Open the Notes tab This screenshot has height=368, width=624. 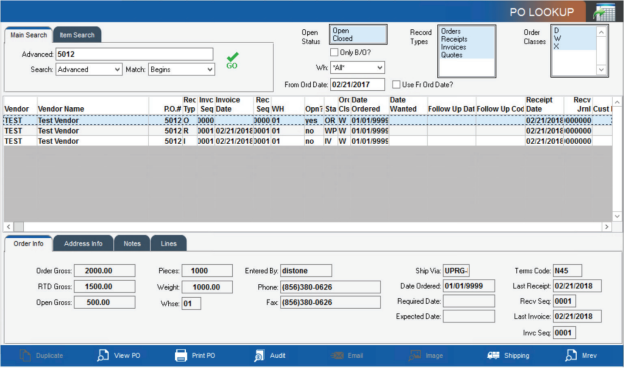pos(132,243)
